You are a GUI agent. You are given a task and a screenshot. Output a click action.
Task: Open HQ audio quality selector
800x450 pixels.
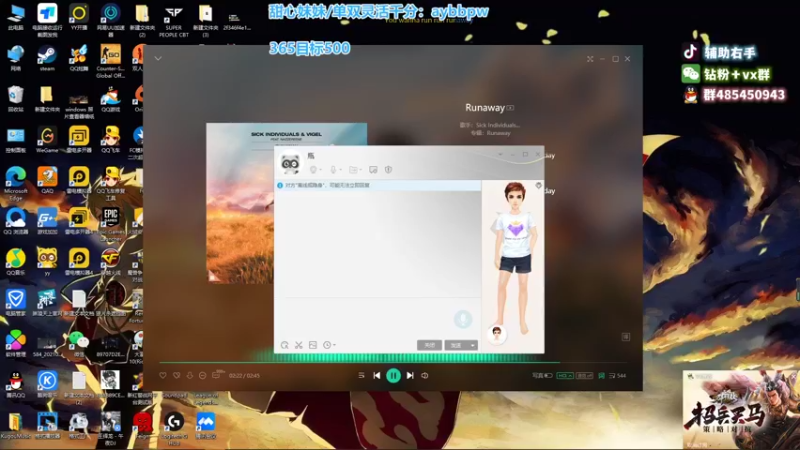(x=565, y=376)
